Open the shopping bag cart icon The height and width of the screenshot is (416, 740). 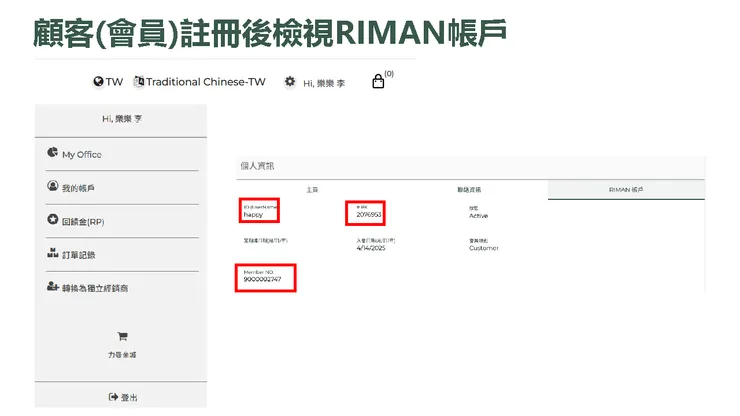[x=378, y=81]
